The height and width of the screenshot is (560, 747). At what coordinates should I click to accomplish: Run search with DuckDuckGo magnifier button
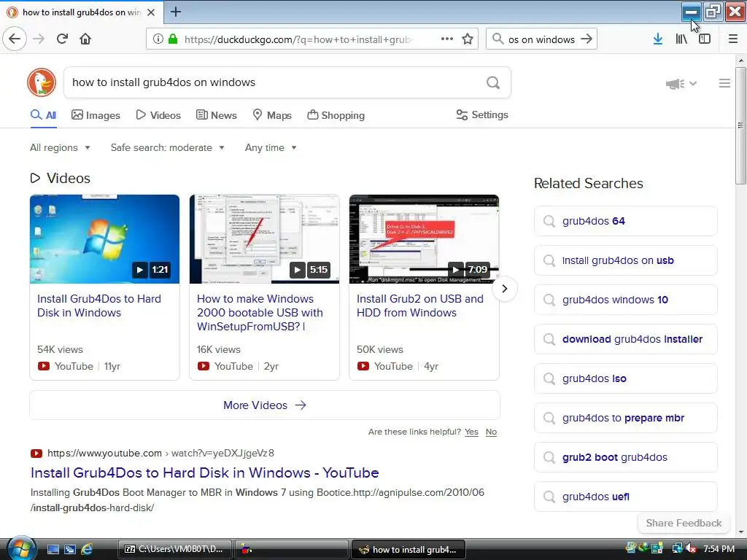coord(493,82)
